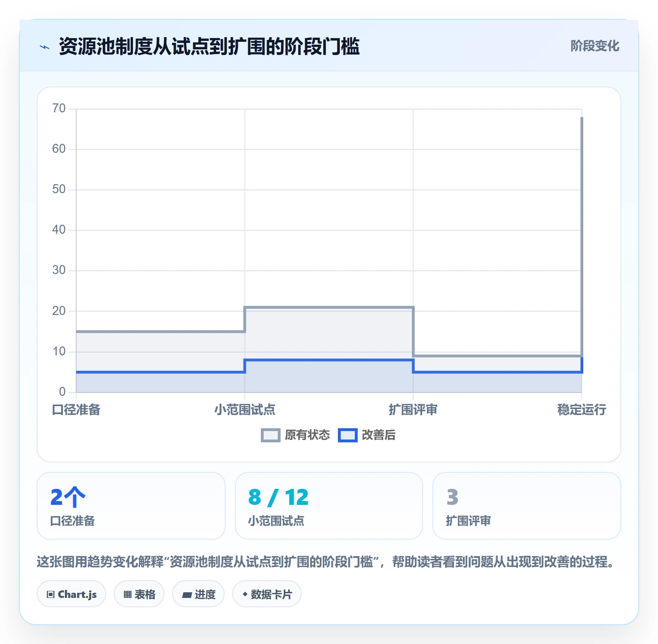Toggle the 原有状态 legend swatch
The image size is (658, 644).
(271, 435)
